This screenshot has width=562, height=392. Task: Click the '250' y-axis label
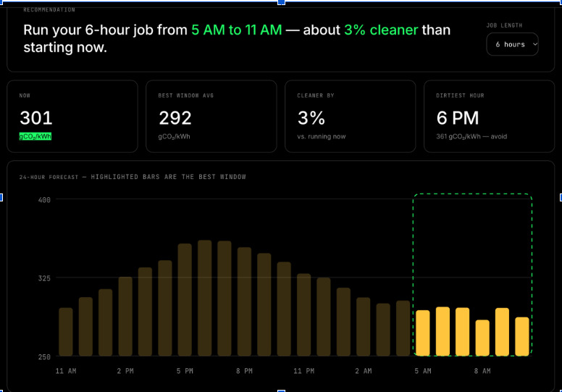[x=44, y=356]
